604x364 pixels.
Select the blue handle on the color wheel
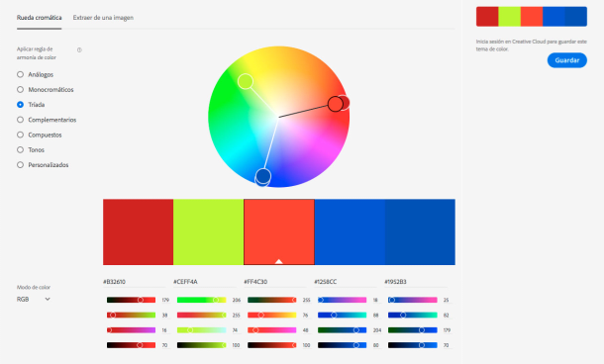(x=263, y=176)
